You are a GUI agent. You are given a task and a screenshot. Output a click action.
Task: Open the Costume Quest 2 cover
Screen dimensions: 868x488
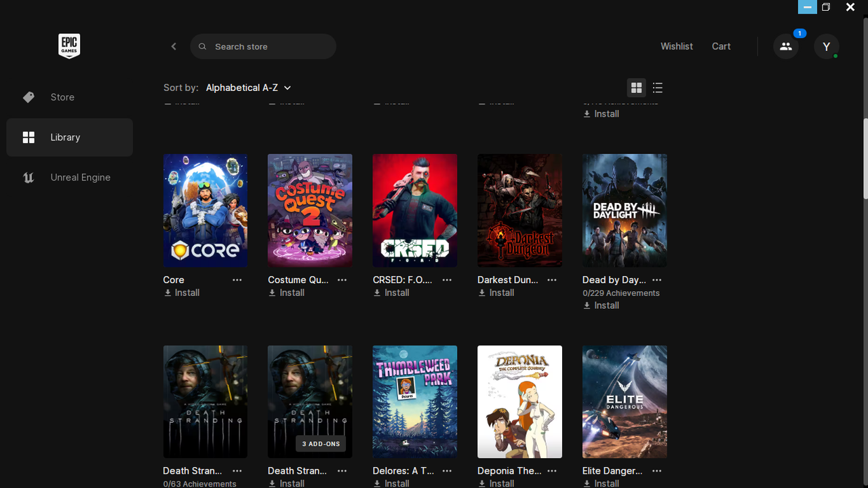click(x=310, y=210)
